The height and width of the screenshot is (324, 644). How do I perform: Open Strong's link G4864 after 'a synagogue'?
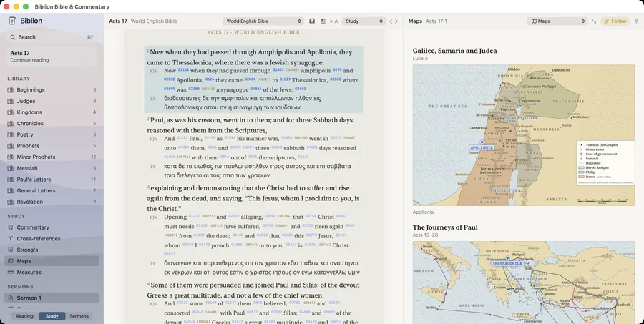[x=256, y=89]
